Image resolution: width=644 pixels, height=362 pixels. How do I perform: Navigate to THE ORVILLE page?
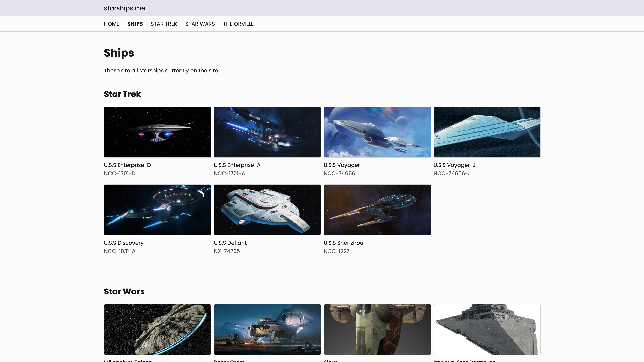pos(238,24)
